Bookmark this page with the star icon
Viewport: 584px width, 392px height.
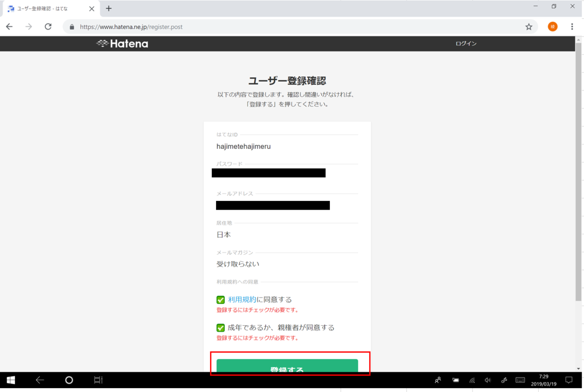[x=529, y=27]
